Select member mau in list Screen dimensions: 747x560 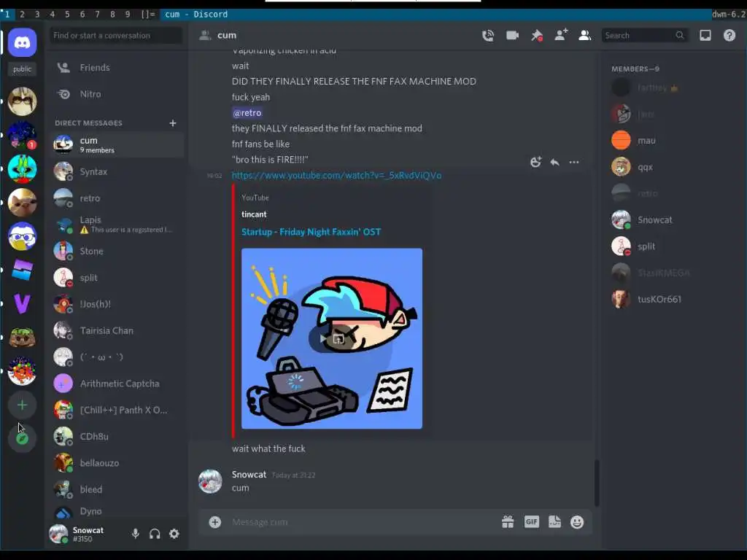click(x=673, y=141)
